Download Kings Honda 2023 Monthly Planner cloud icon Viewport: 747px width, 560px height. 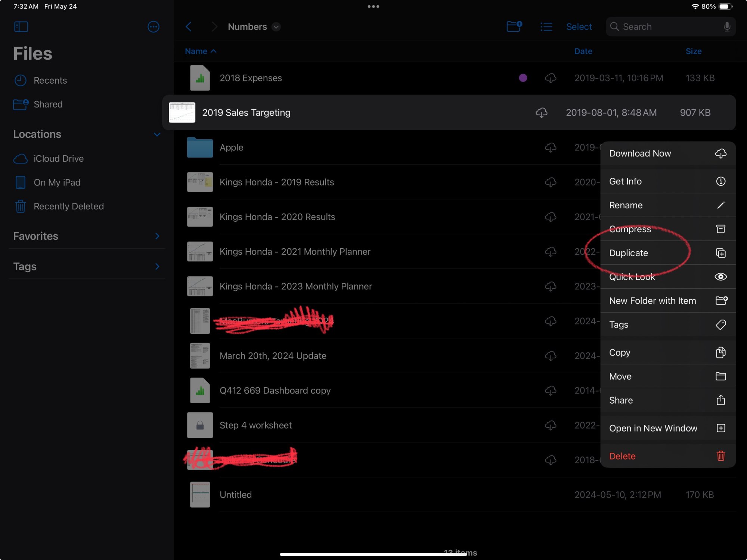tap(551, 286)
